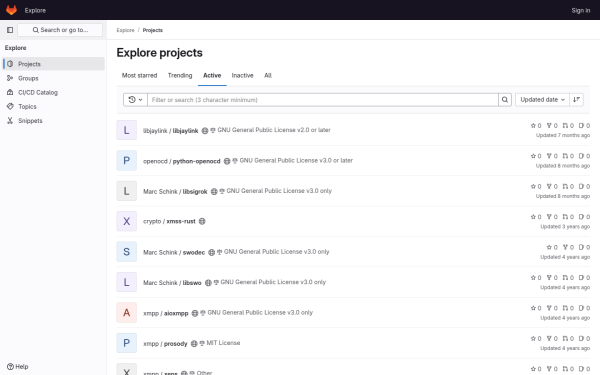Click the forks count of xmss-rust
600x375 pixels.
pos(552,217)
